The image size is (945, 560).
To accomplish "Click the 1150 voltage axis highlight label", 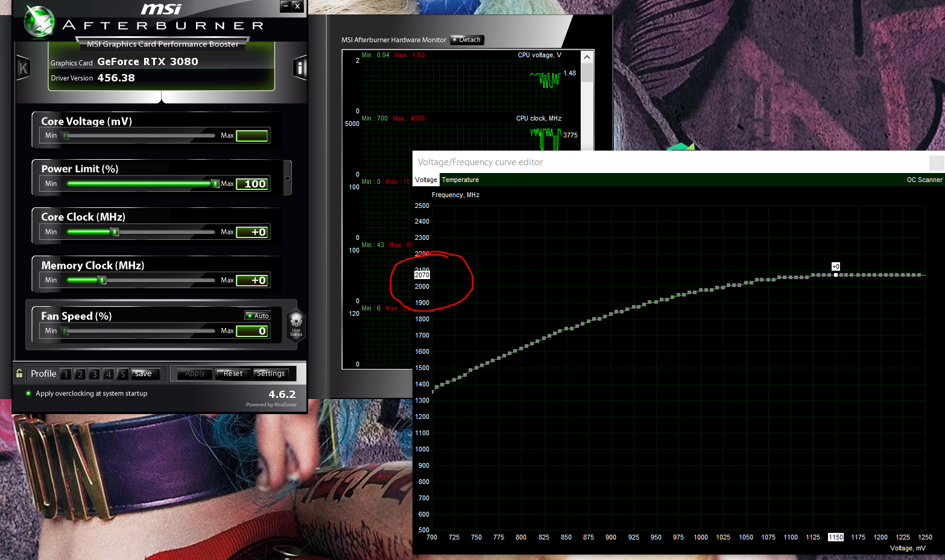I will pos(836,537).
